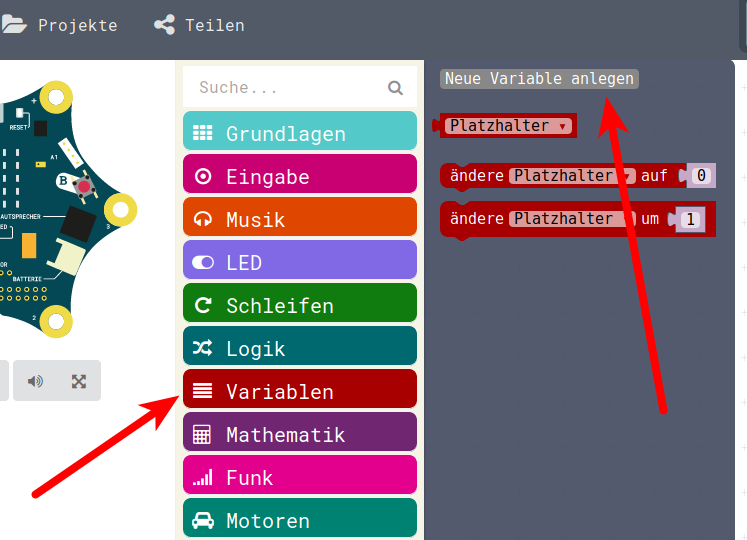
Task: Click the Suche search field
Action: coord(300,87)
